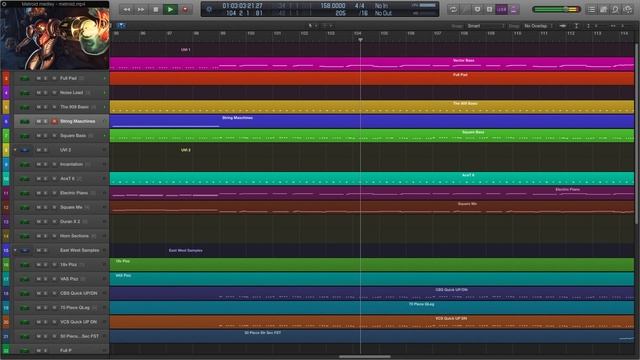Viewport: 640px width, 360px height.
Task: Click the Metroid movie thumbnail
Action: coord(55,38)
